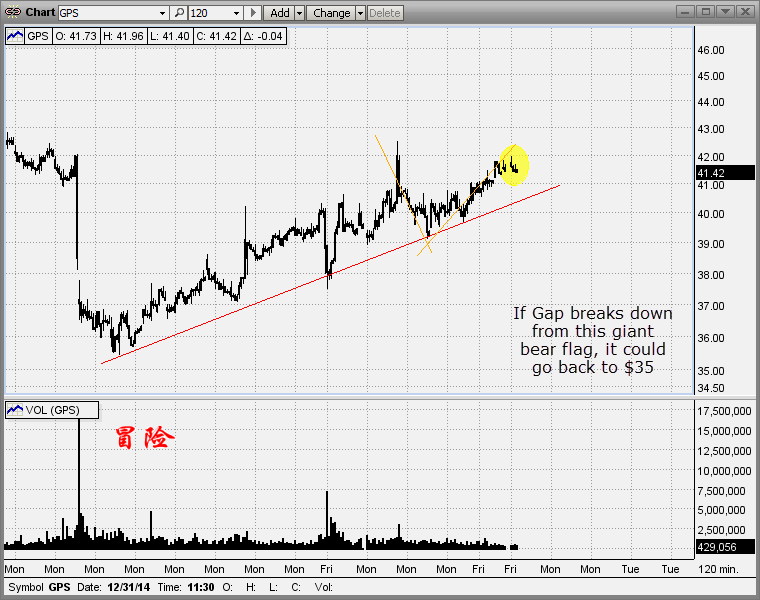Open the symbol dropdown arrow next to GPS
Image resolution: width=760 pixels, height=600 pixels.
(162, 13)
